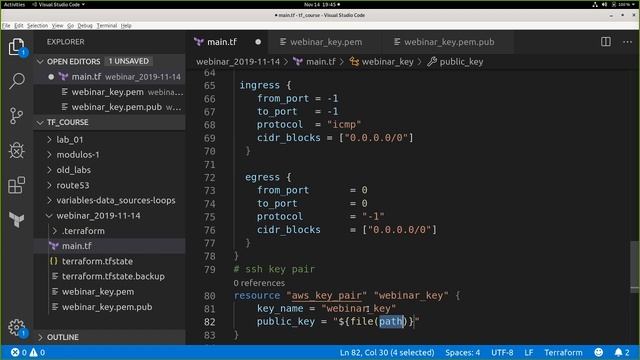
Task: Open webinar_key.pem.pub in the file tree
Action: (x=110, y=307)
